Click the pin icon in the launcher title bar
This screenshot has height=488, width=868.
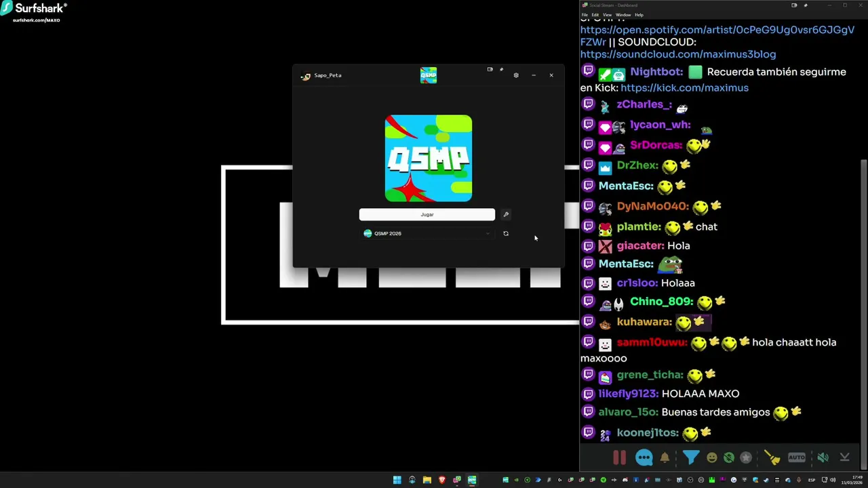[502, 69]
